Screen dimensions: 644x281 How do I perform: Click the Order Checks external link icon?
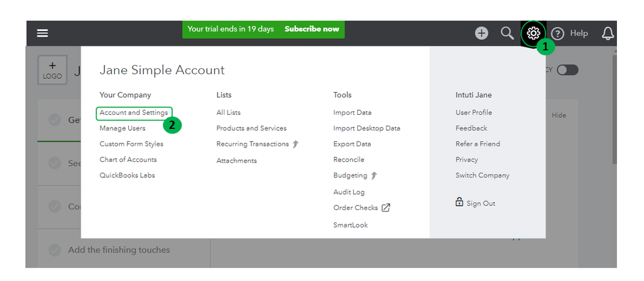386,208
